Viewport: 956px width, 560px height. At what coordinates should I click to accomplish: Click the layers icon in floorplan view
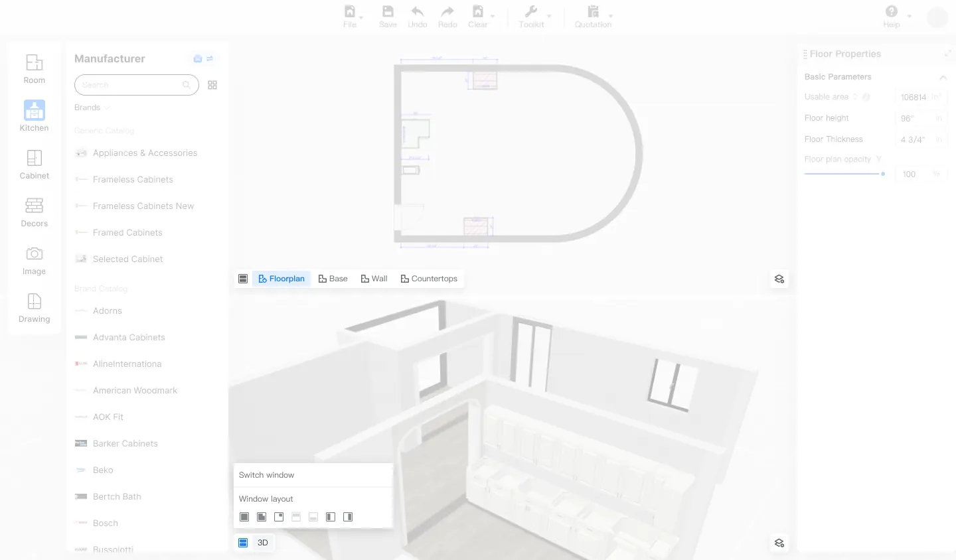779,279
